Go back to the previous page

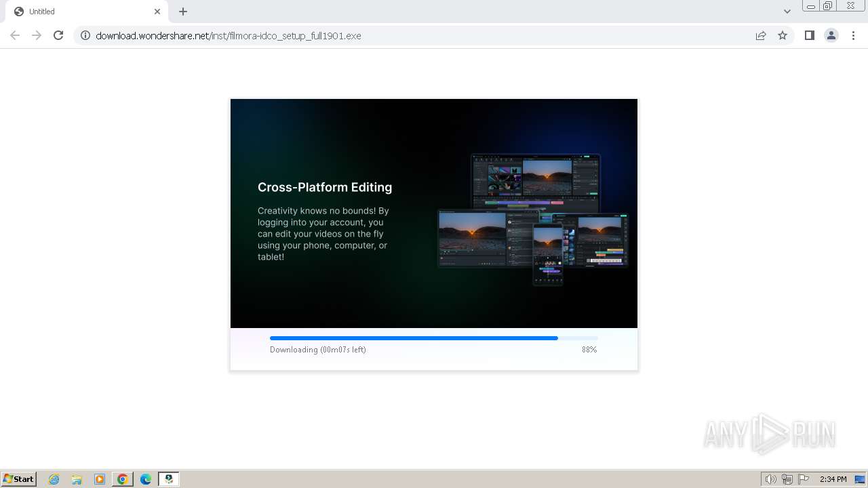[x=15, y=35]
